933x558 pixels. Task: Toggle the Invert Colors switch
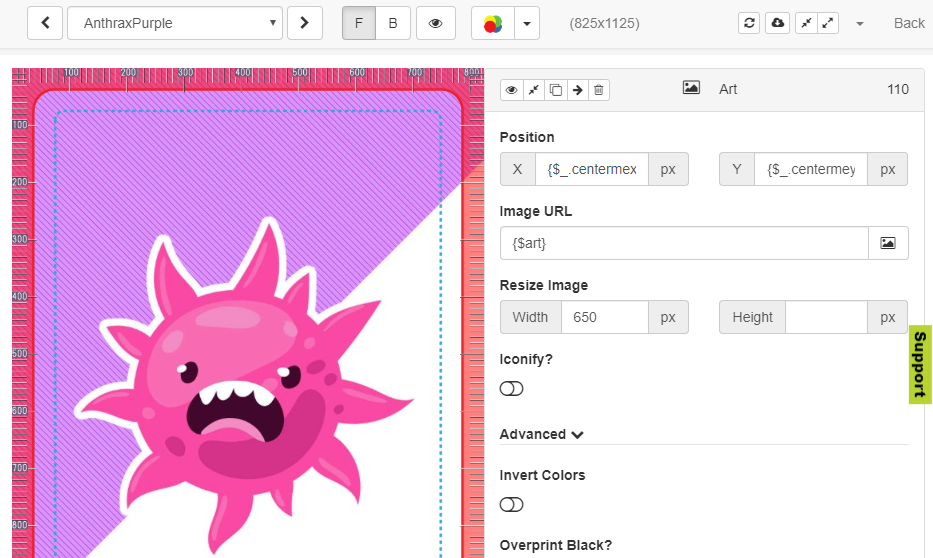click(x=511, y=505)
